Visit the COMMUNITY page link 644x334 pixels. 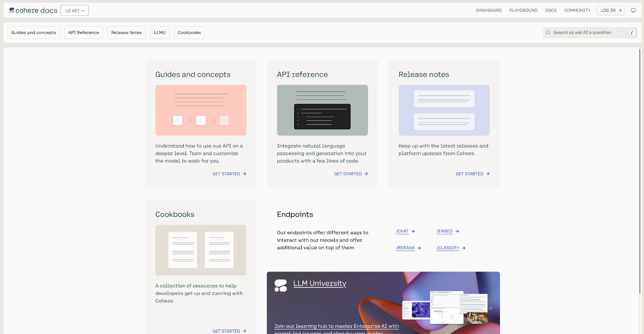click(x=577, y=10)
